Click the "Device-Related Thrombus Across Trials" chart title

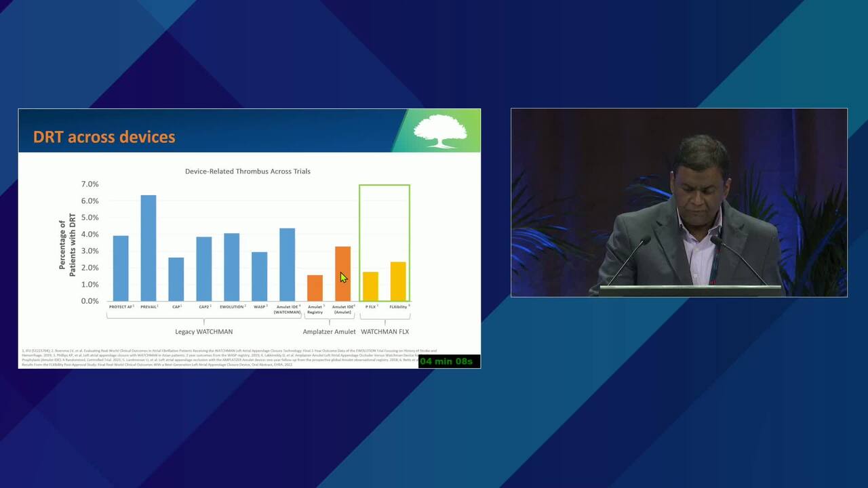248,171
